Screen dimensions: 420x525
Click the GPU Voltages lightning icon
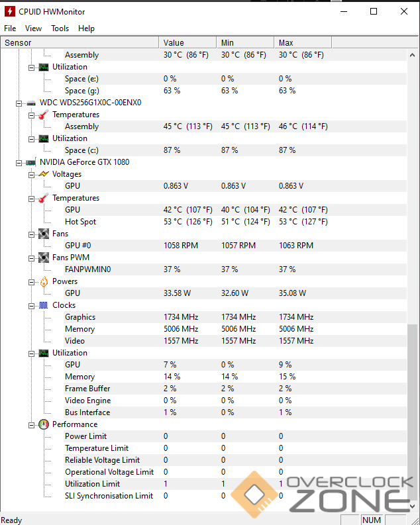(44, 174)
